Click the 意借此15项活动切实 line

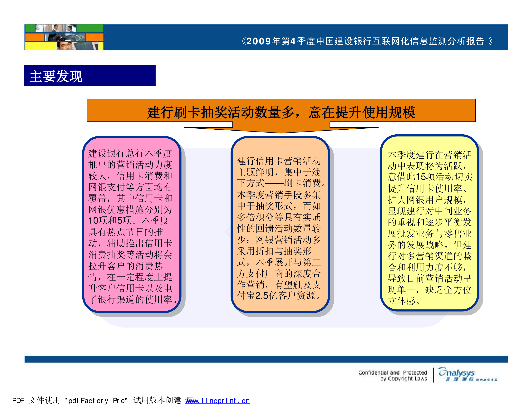430,177
